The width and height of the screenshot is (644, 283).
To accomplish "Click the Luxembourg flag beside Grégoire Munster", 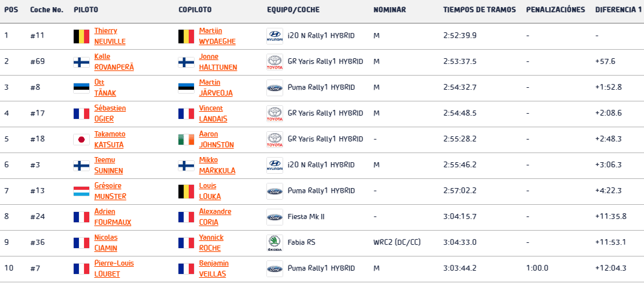I will (x=81, y=191).
